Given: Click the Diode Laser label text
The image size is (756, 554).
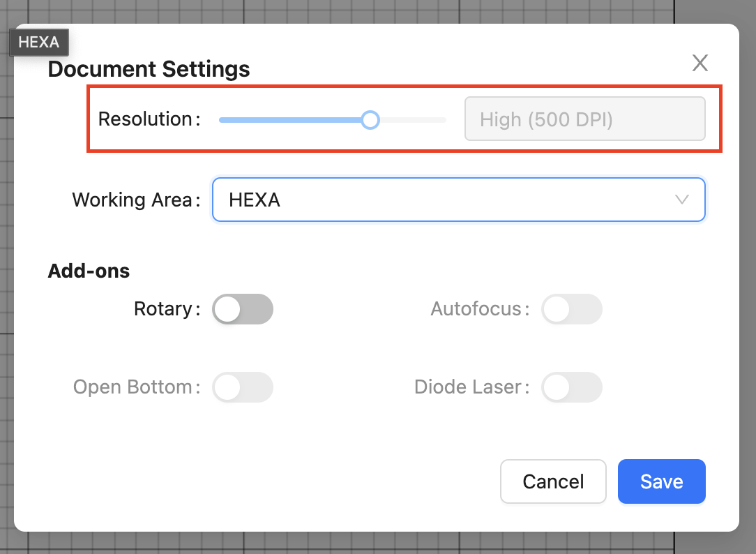Looking at the screenshot, I should coord(467,387).
